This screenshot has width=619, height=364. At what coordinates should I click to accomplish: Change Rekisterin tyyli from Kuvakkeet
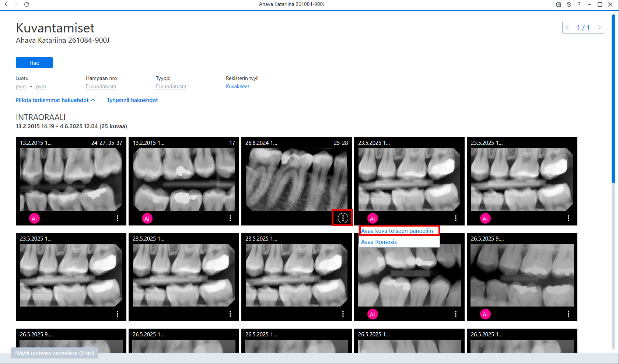[238, 86]
